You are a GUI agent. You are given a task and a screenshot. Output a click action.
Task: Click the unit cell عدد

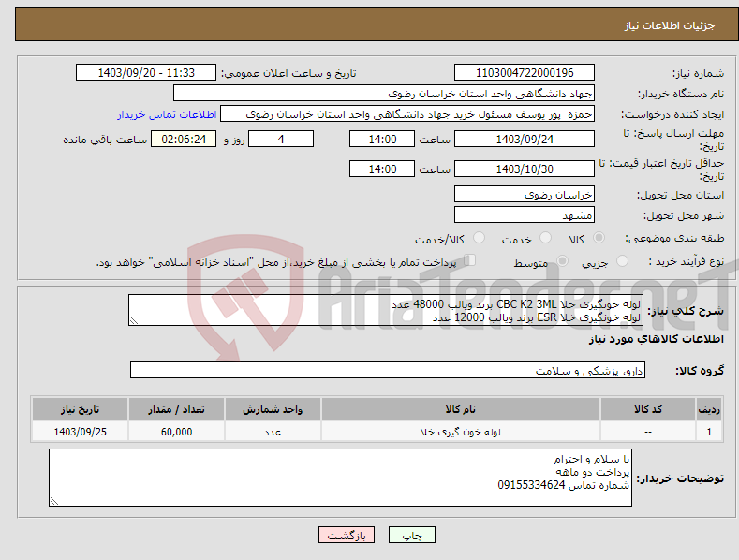pyautogui.click(x=273, y=432)
